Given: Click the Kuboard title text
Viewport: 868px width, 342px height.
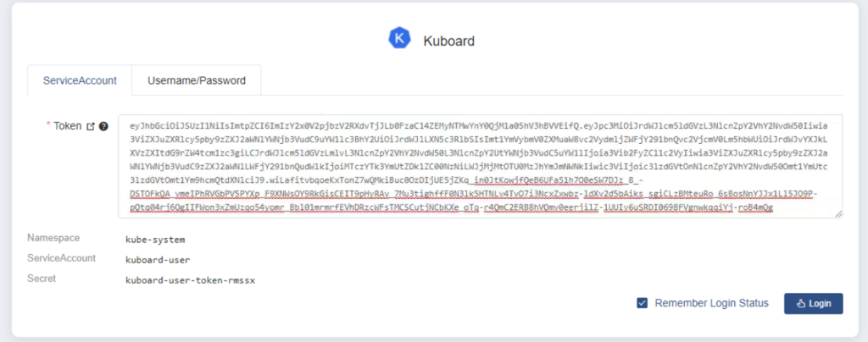Looking at the screenshot, I should 449,41.
